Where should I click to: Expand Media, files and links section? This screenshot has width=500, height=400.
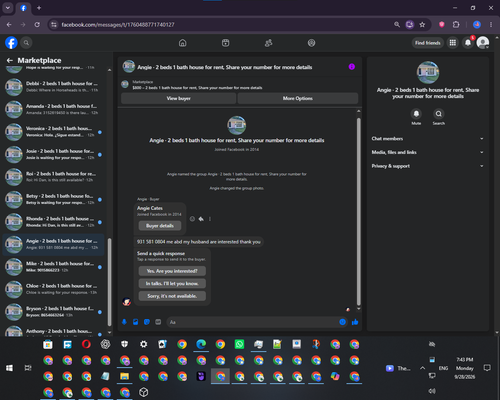coord(428,152)
